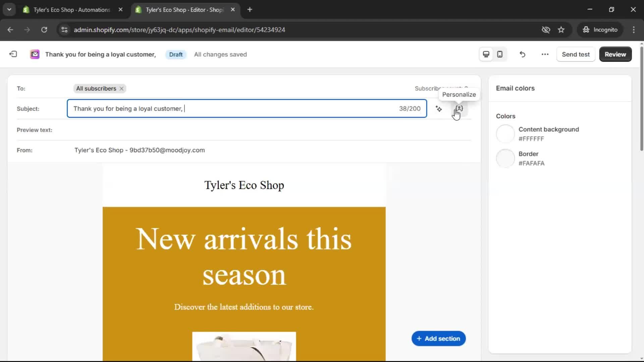Bookmark this page with the star icon
This screenshot has height=362, width=644.
pos(561,29)
